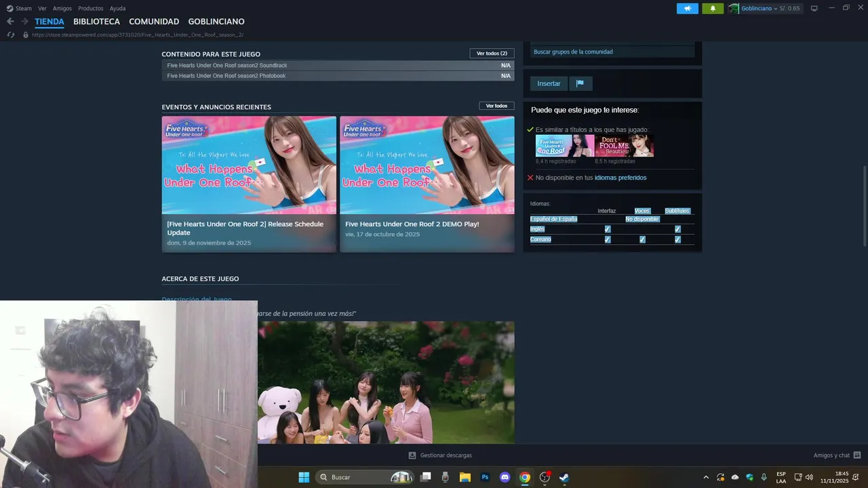Image resolution: width=868 pixels, height=488 pixels.
Task: Click the report flag button
Action: tap(580, 83)
